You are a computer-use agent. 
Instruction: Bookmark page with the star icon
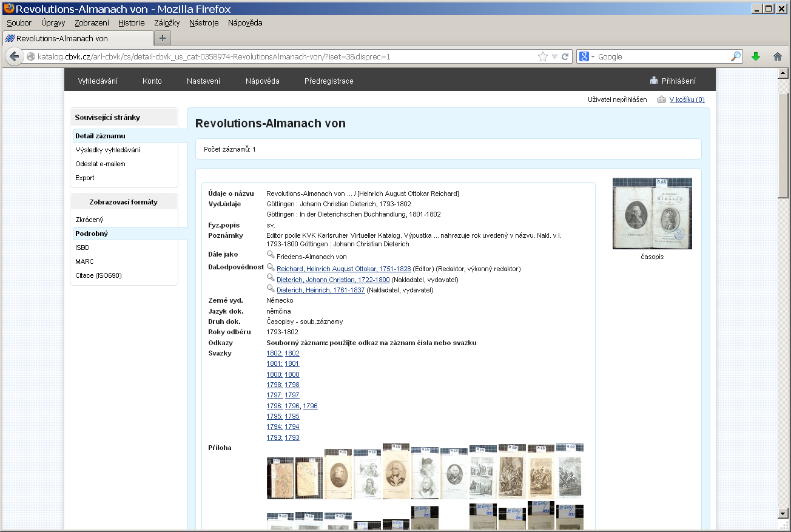pos(543,56)
